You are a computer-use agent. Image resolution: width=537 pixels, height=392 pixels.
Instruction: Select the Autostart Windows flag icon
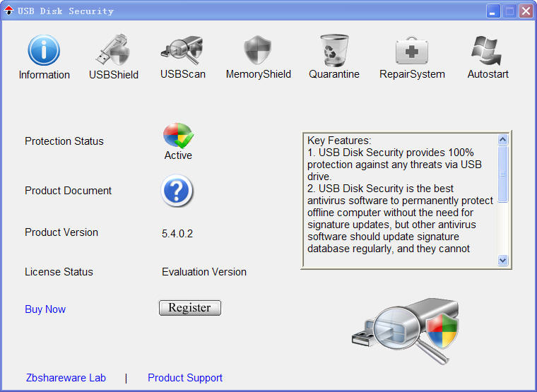[x=488, y=51]
